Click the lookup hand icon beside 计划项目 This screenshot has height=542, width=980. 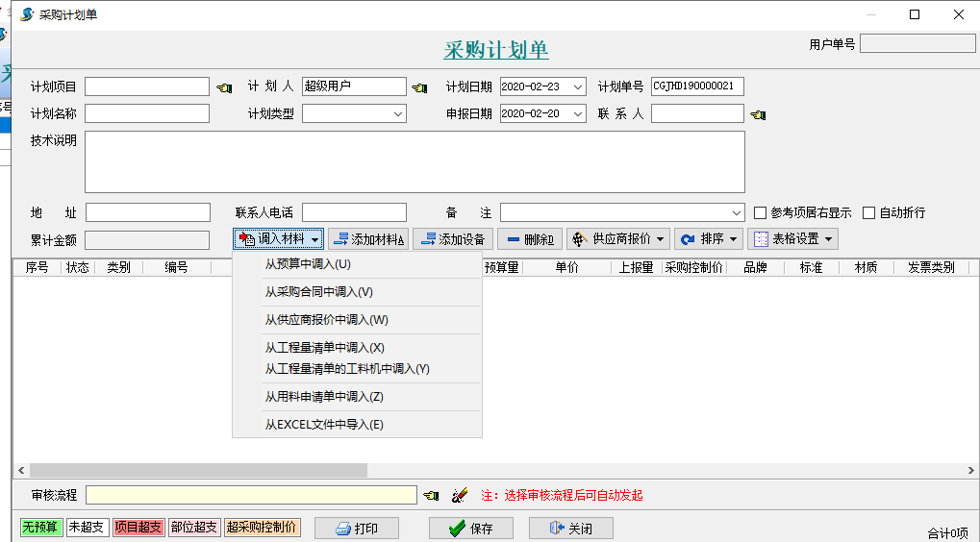tap(224, 87)
